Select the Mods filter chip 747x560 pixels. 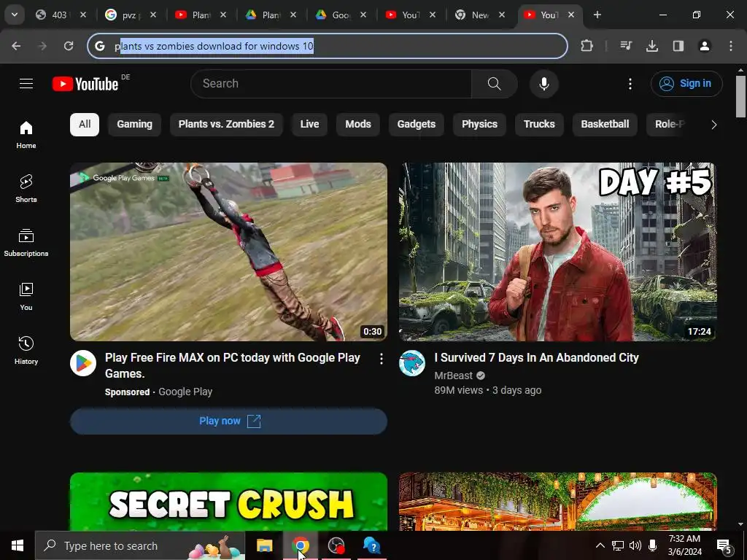358,124
